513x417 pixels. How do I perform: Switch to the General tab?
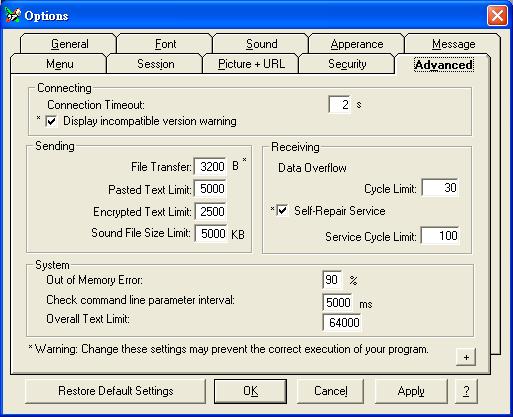[69, 44]
